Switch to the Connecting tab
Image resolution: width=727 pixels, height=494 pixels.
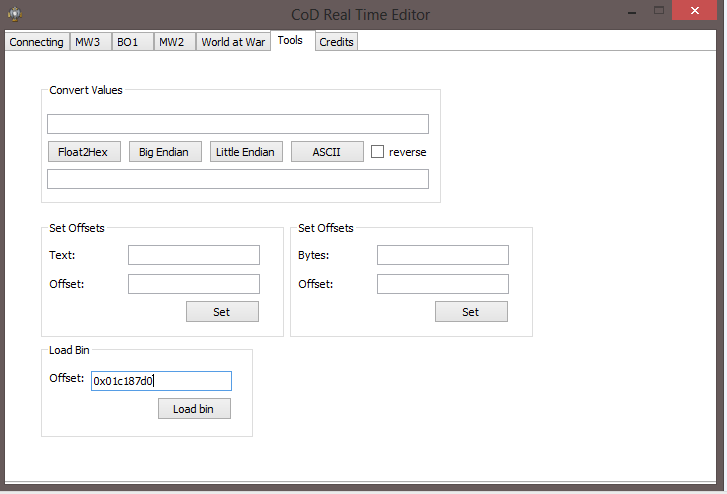37,42
